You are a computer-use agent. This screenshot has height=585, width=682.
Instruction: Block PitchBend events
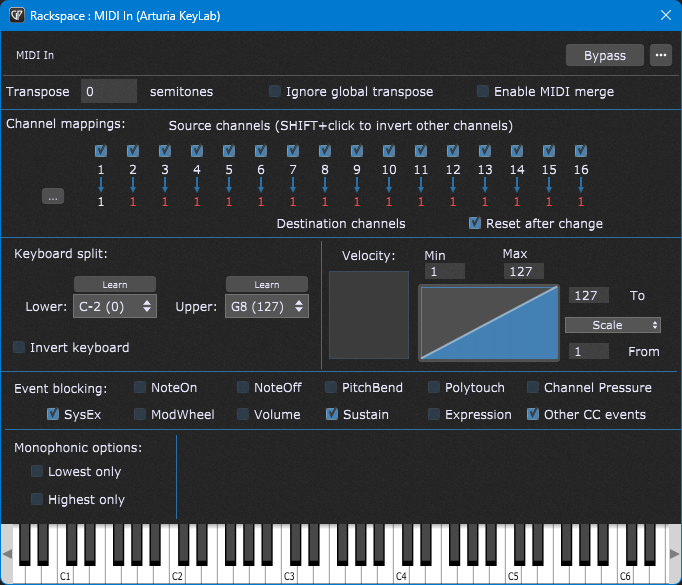tap(331, 387)
